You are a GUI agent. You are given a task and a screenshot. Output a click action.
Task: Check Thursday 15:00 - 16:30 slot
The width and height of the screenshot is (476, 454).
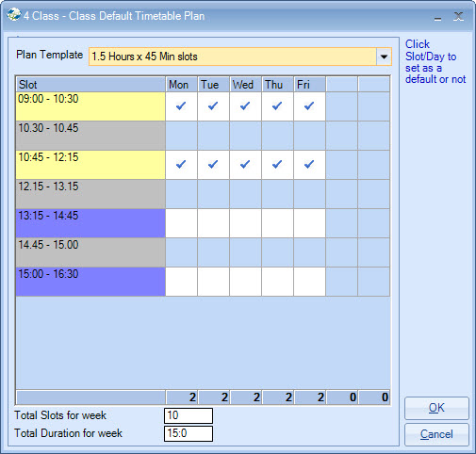click(277, 282)
